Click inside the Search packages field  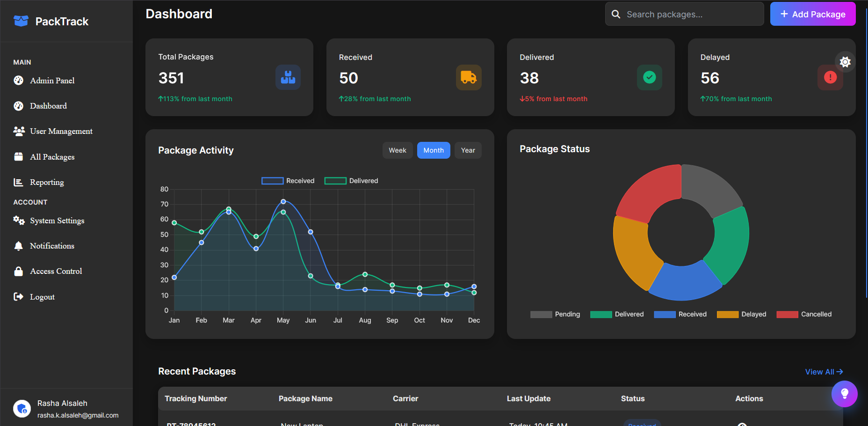pyautogui.click(x=684, y=14)
